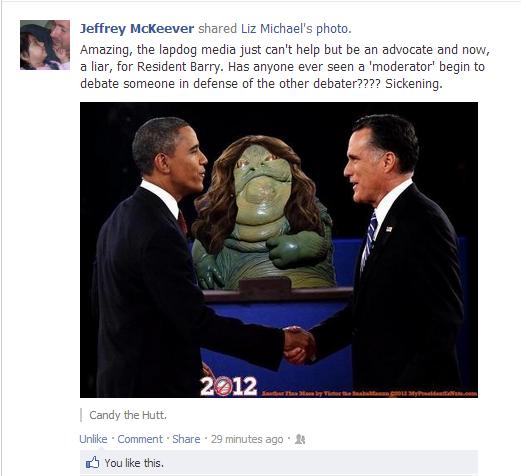Screen dimensions: 521x476
Task: Open the shared photo via the green creature
Action: pyautogui.click(x=263, y=213)
